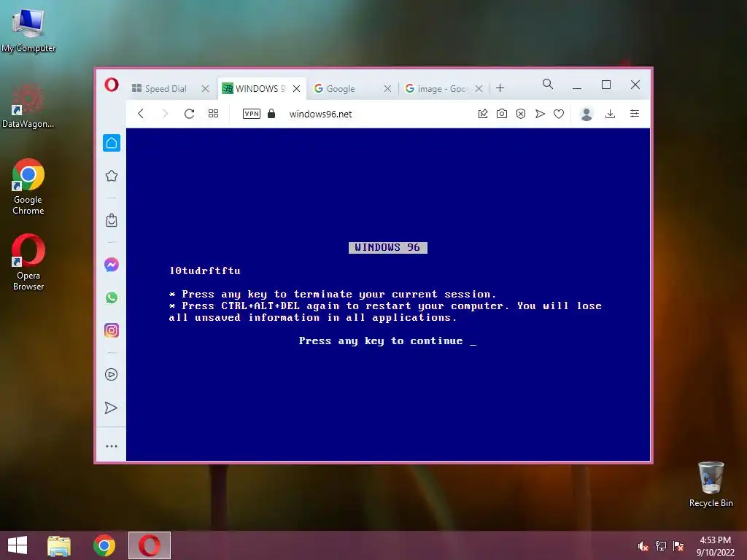The height and width of the screenshot is (560, 747).
Task: Activate Opera taskbar button
Action: pyautogui.click(x=150, y=545)
